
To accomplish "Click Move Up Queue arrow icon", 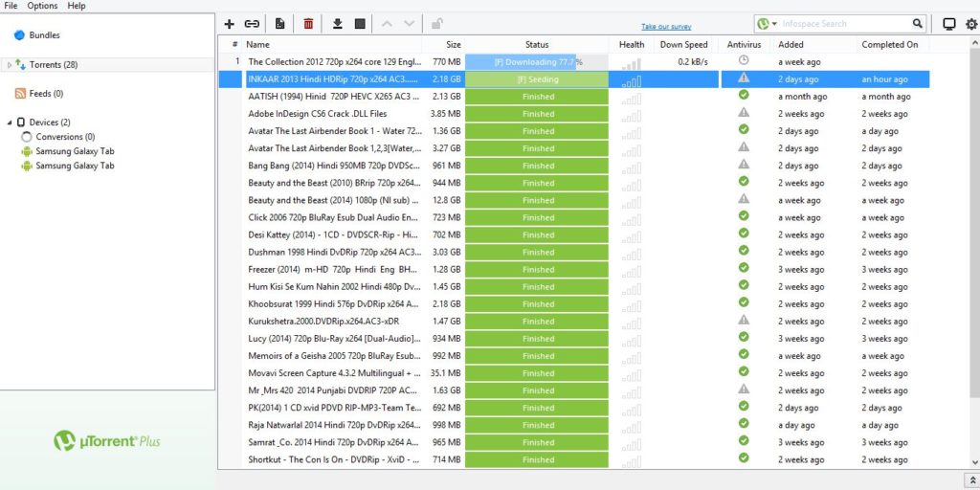I will [x=387, y=24].
